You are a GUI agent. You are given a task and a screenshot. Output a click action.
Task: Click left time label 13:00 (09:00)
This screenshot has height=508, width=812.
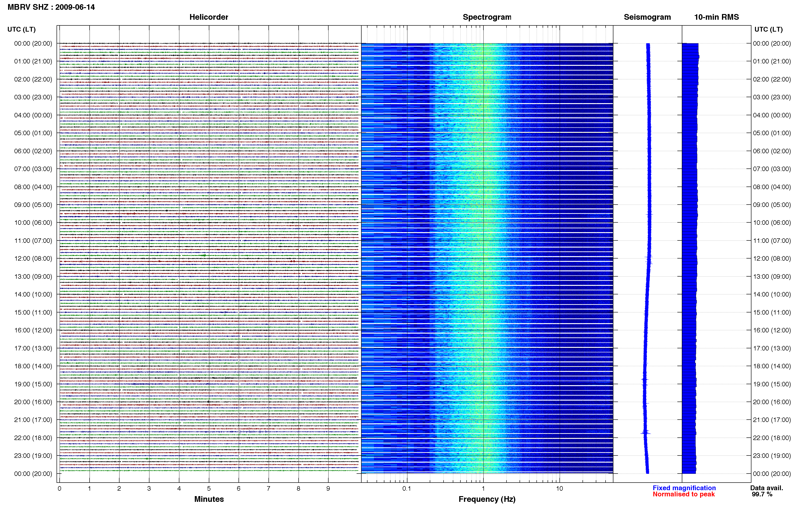(33, 277)
